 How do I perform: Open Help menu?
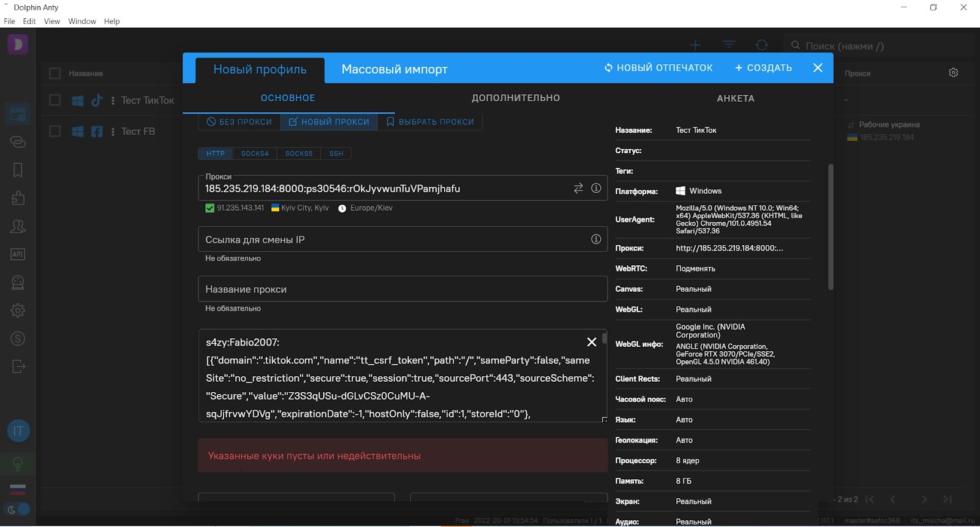pos(111,21)
